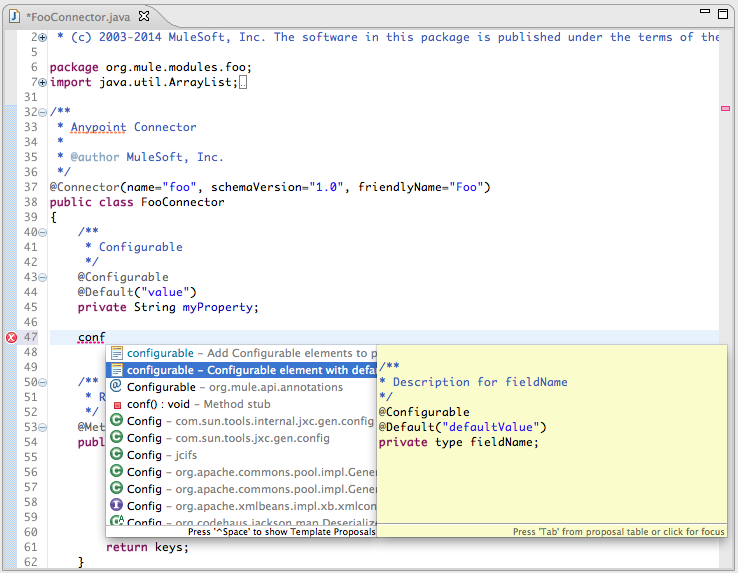
Task: Maximize the editor pane
Action: pos(721,14)
